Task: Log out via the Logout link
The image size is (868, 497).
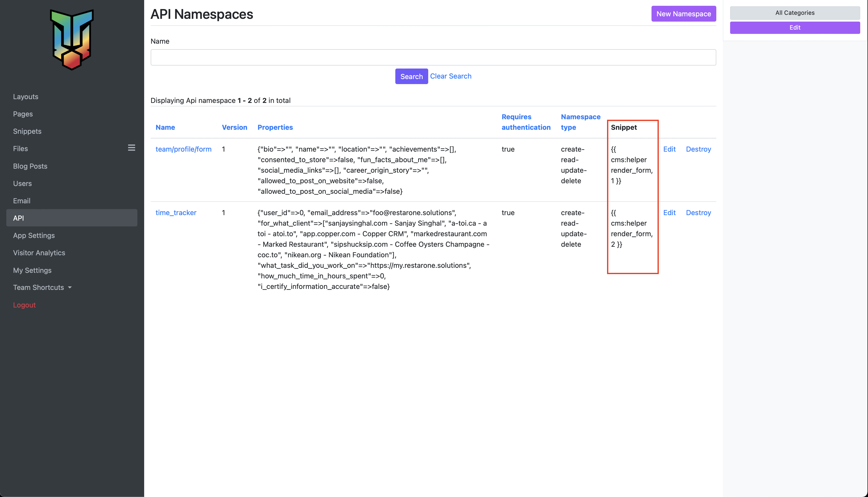Action: pyautogui.click(x=24, y=305)
